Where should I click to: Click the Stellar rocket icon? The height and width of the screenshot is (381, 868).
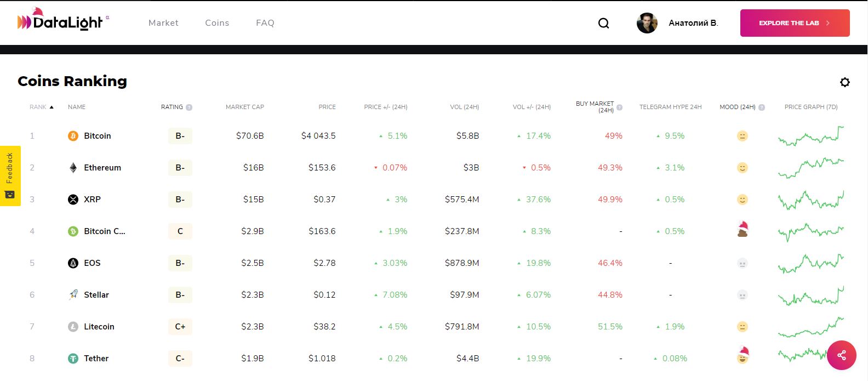[x=73, y=295]
